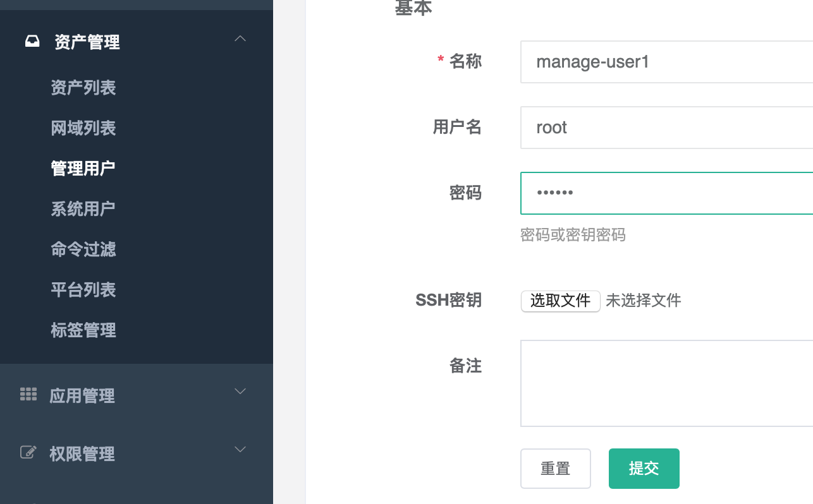Screen dimensions: 813x504
Task: Click the 名称 field containing manage-user1
Action: coord(666,62)
